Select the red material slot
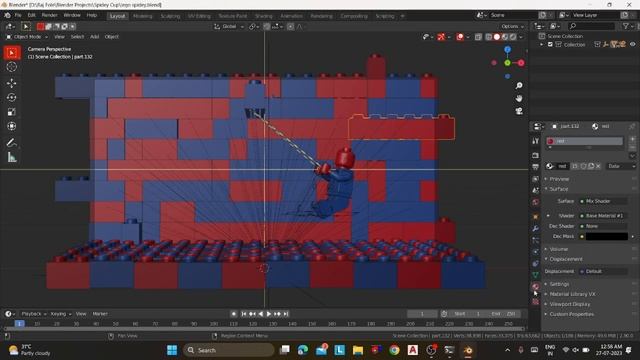640x360 pixels. [x=585, y=141]
